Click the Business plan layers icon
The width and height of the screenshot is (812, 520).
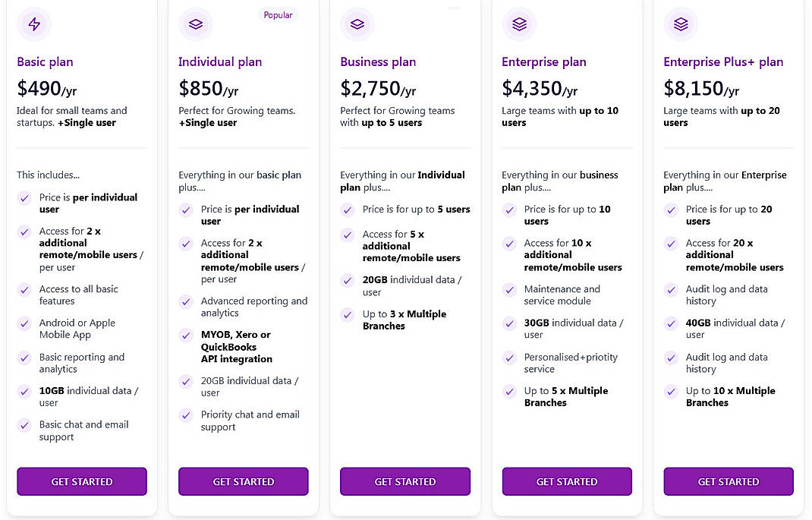coord(357,24)
